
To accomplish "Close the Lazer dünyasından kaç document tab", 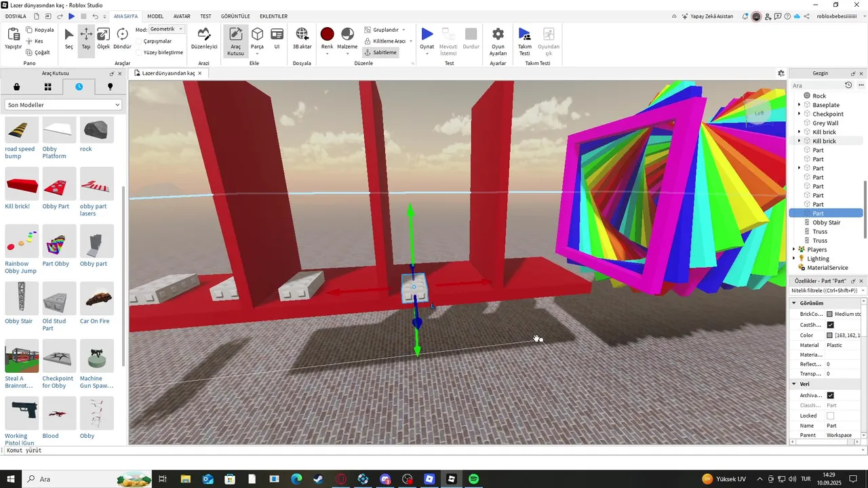I will (x=199, y=73).
